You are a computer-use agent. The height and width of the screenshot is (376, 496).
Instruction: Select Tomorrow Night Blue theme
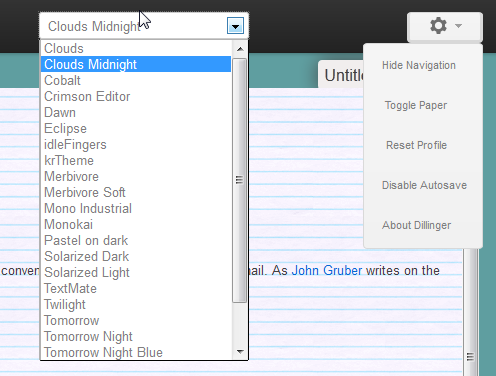click(x=136, y=352)
